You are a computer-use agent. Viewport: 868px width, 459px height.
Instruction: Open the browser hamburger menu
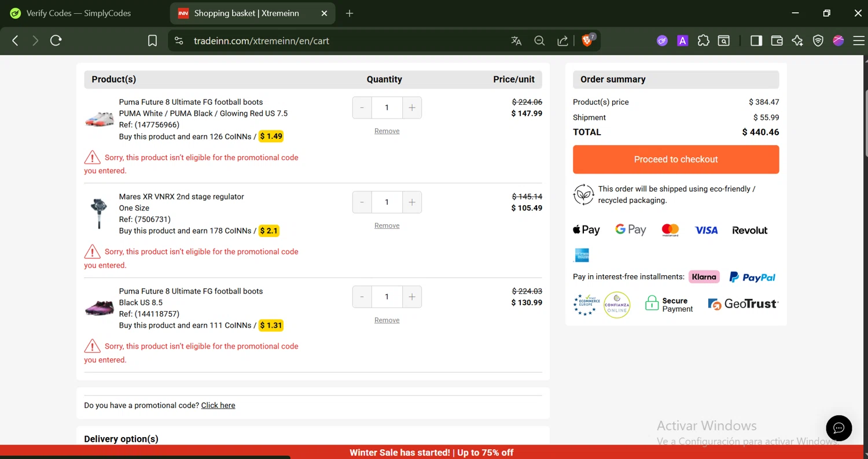point(859,40)
